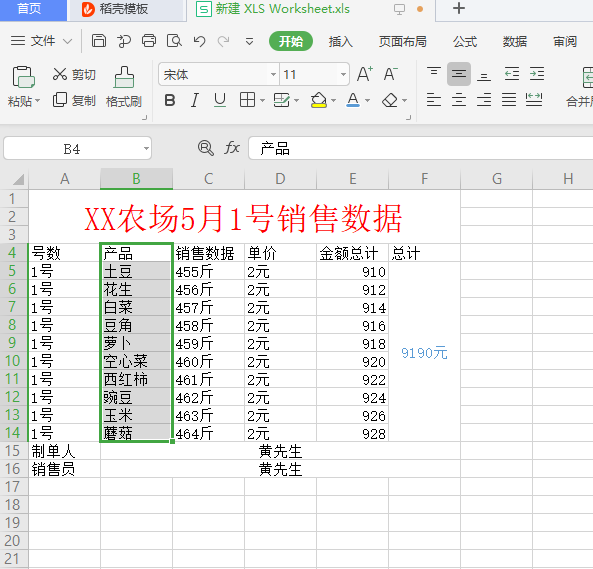Align text right
This screenshot has width=593, height=569.
coord(484,100)
